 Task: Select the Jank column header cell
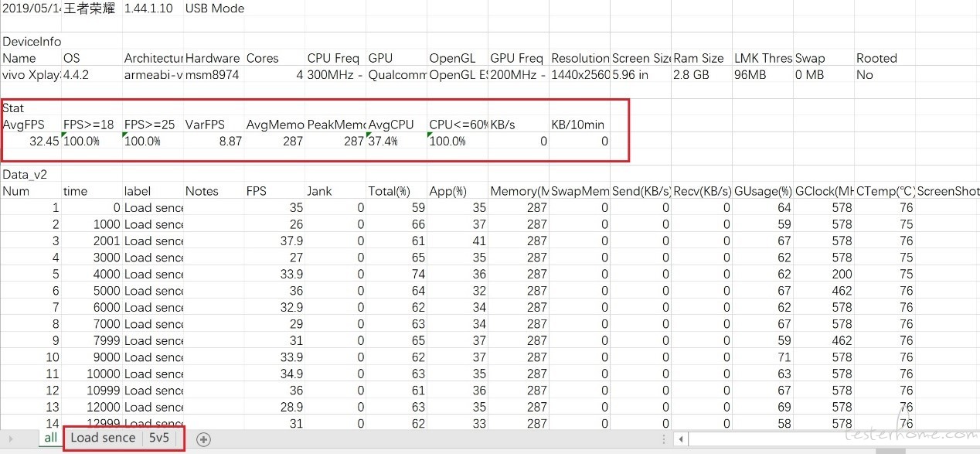click(336, 191)
